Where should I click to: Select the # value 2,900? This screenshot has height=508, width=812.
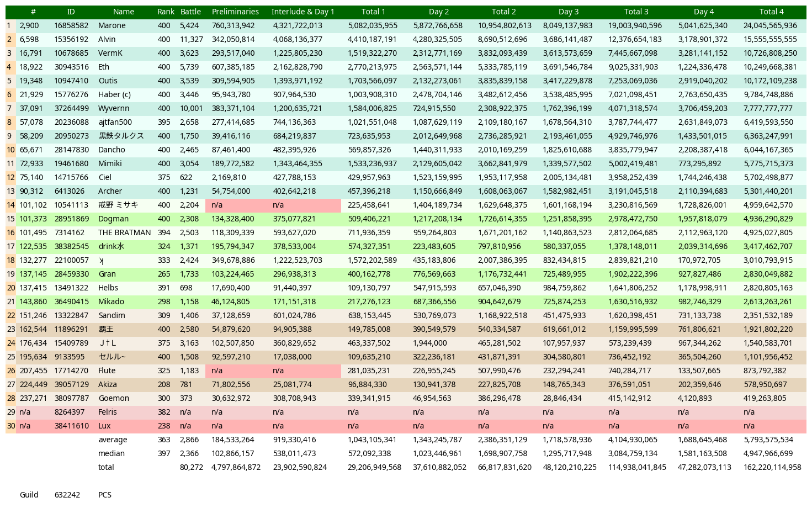click(29, 25)
